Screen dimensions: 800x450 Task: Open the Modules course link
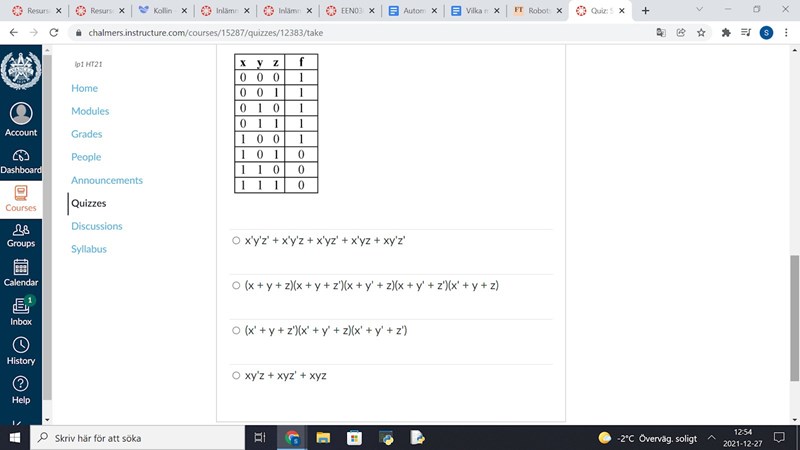90,111
